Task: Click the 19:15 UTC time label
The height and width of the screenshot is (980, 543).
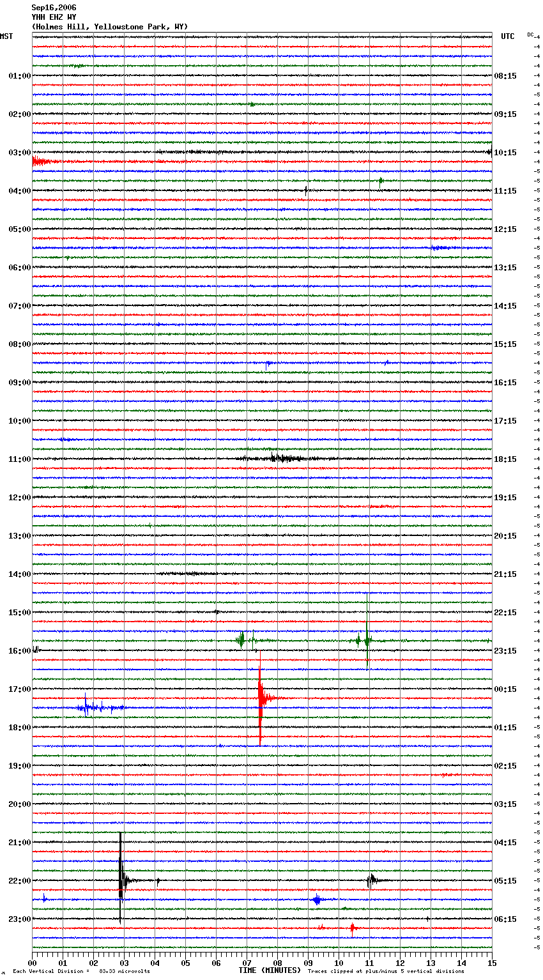Action: click(505, 498)
